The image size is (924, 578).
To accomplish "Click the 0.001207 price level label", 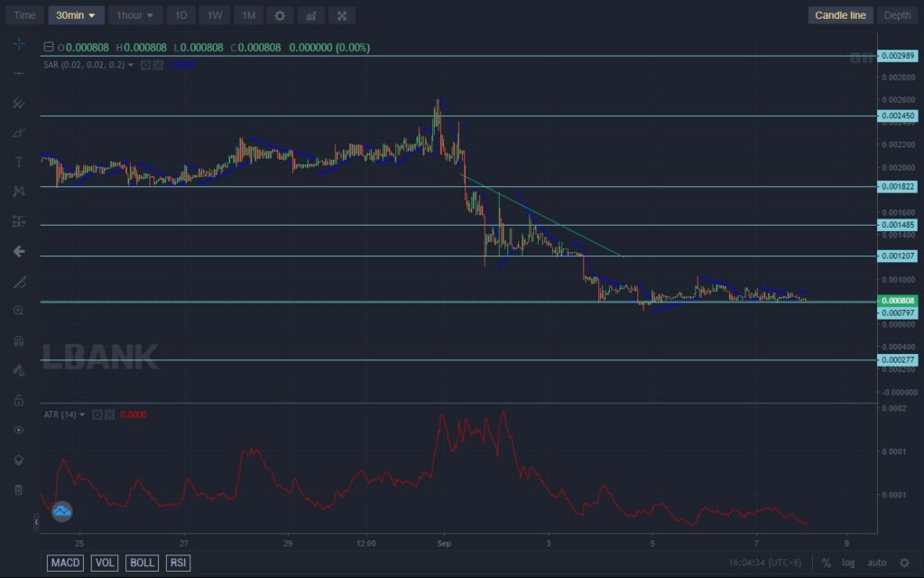I will tap(898, 256).
